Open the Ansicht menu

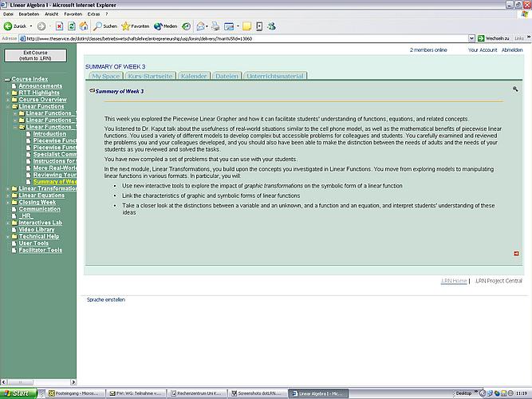click(52, 14)
